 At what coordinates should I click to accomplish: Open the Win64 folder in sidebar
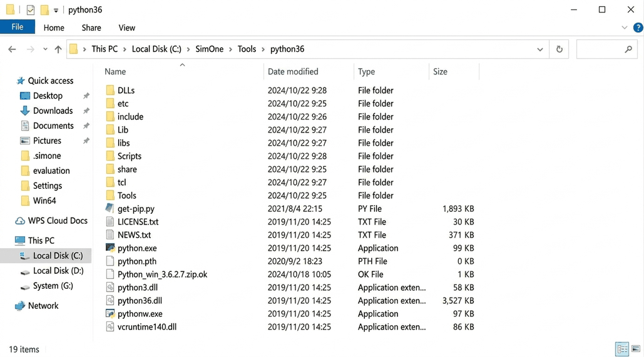[44, 201]
